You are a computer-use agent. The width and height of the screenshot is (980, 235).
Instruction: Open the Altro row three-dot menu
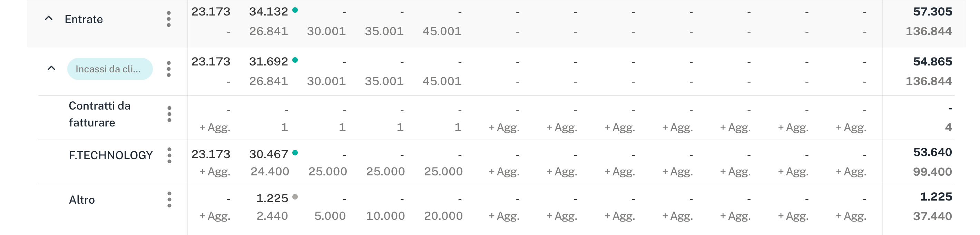click(x=169, y=200)
